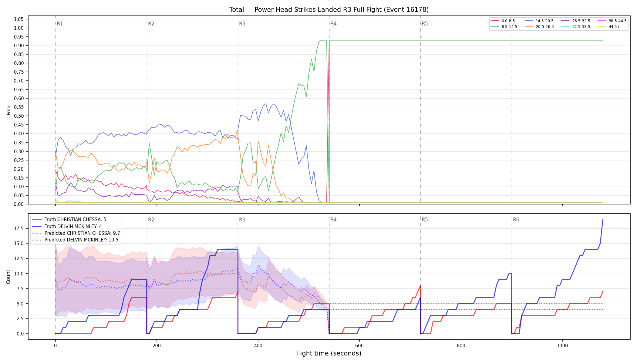This screenshot has width=637, height=364.
Task: Click the R3 round marker in the Count chart
Action: (x=242, y=220)
